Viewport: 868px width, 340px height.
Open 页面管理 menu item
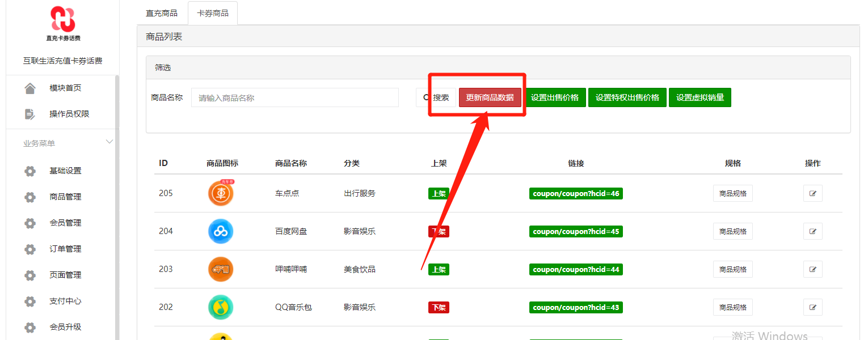point(65,275)
